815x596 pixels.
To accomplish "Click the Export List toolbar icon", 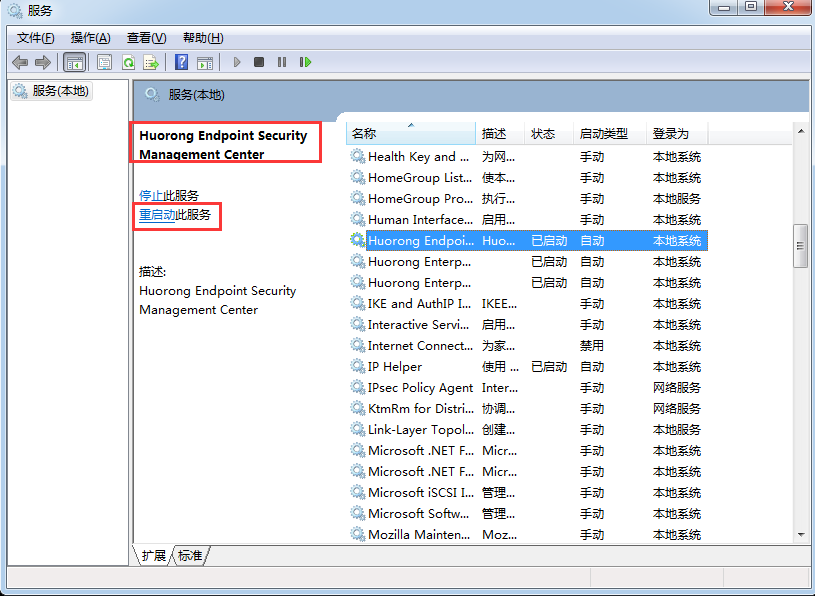I will pos(151,62).
